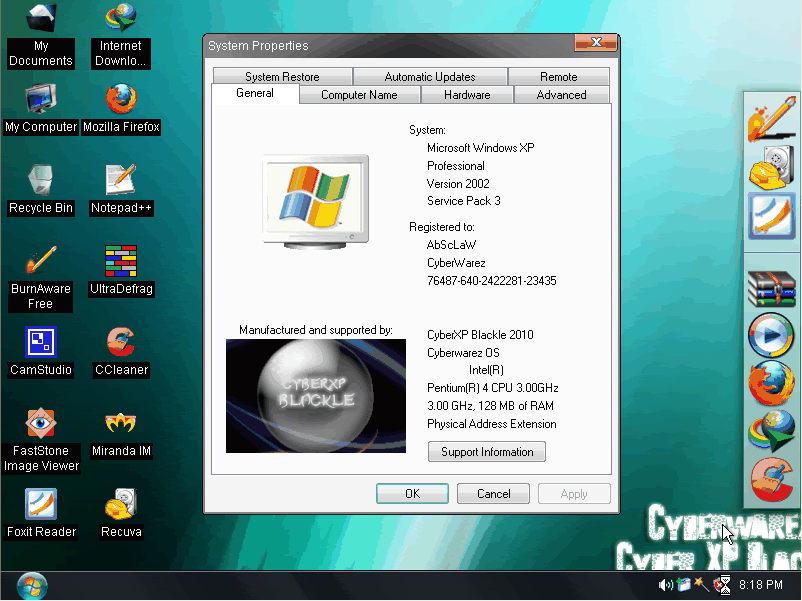Switch to the System Restore tab
Screen dimensions: 802x601
[282, 77]
